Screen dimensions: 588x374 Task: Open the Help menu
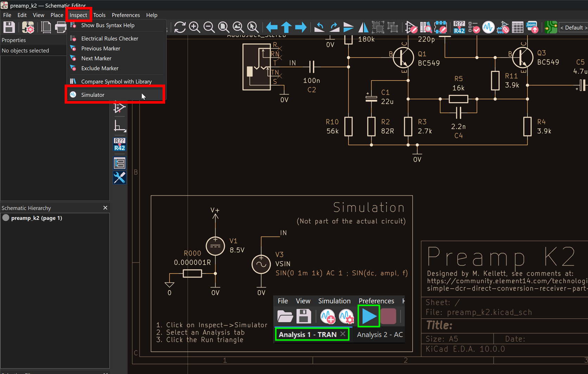(152, 15)
